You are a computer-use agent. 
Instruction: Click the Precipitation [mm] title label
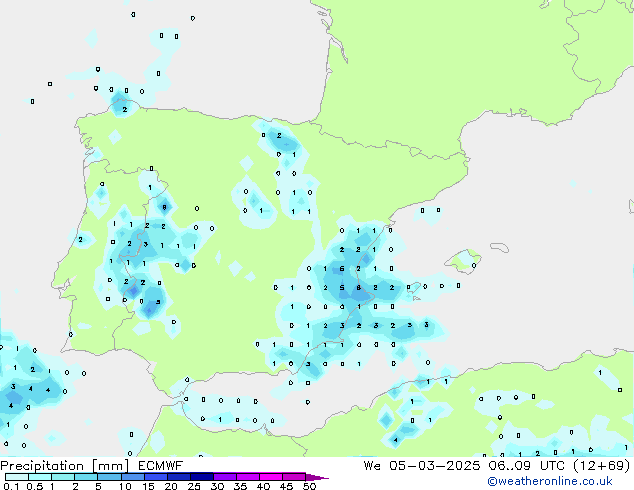pyautogui.click(x=65, y=466)
